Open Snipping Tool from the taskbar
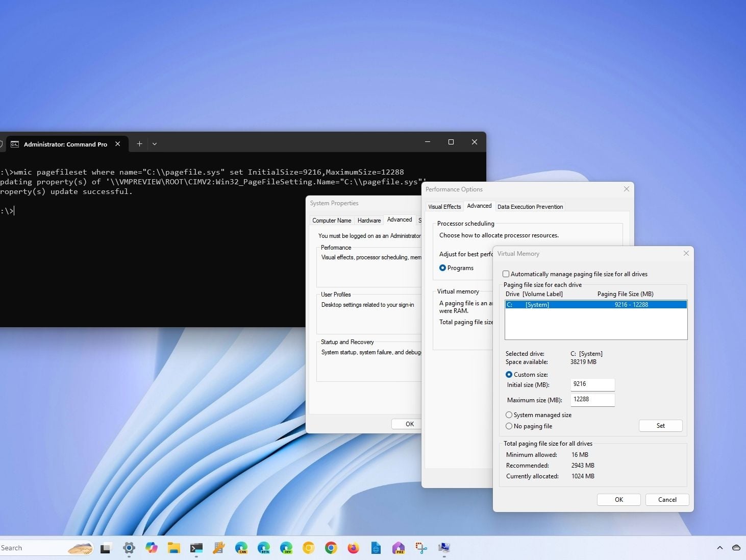The height and width of the screenshot is (560, 746). coord(421,548)
